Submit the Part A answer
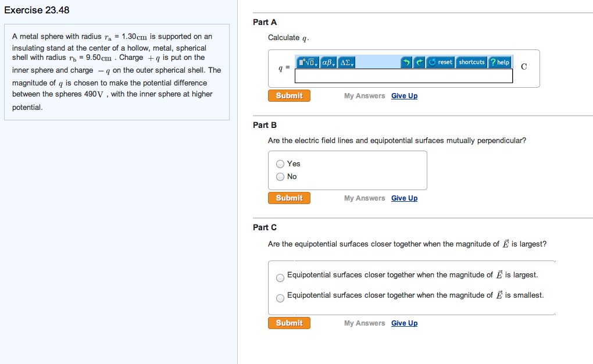Viewport: 593px width, 364px height. [289, 95]
